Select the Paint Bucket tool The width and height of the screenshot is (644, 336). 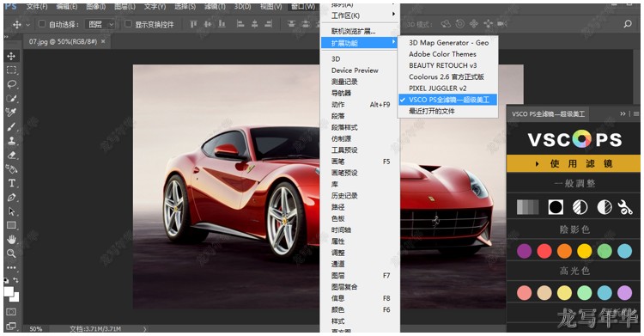pos(11,169)
